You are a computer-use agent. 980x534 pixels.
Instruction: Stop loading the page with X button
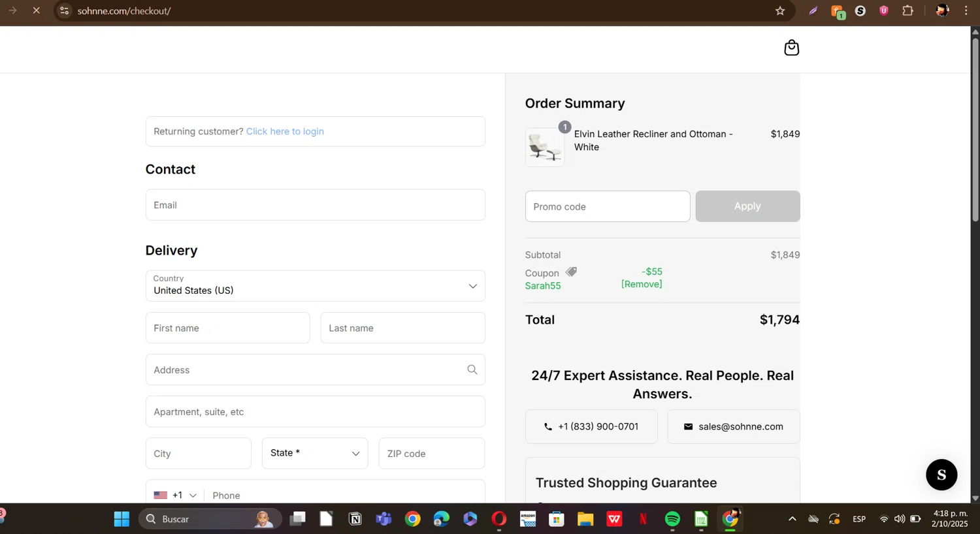click(x=36, y=10)
